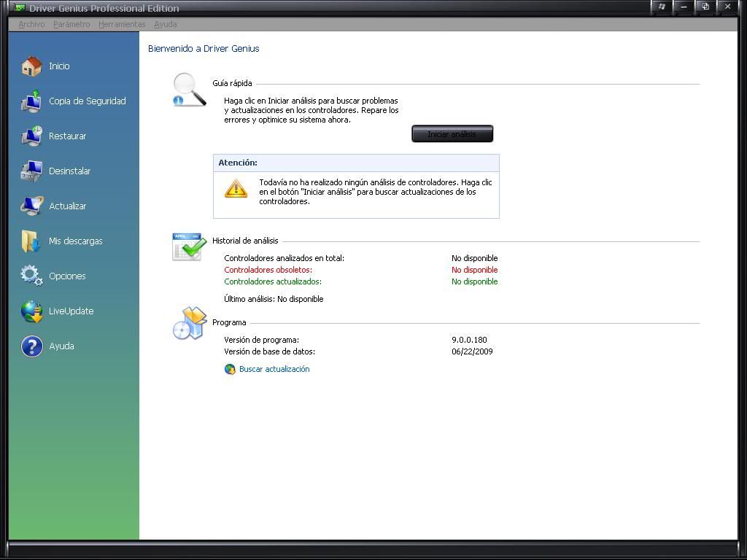Open Actualizar via its monitor icon
This screenshot has height=560, width=747.
coord(31,206)
